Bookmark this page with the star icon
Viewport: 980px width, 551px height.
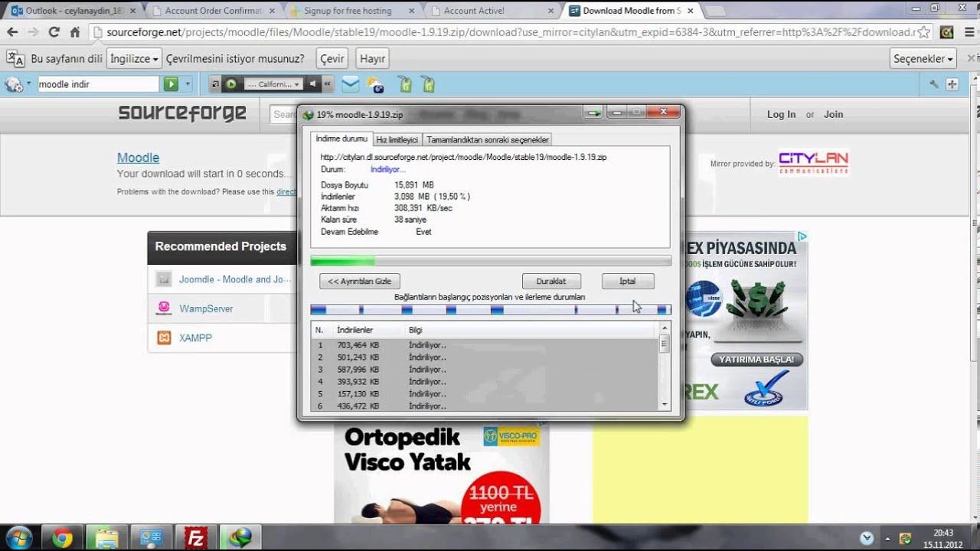coord(924,32)
